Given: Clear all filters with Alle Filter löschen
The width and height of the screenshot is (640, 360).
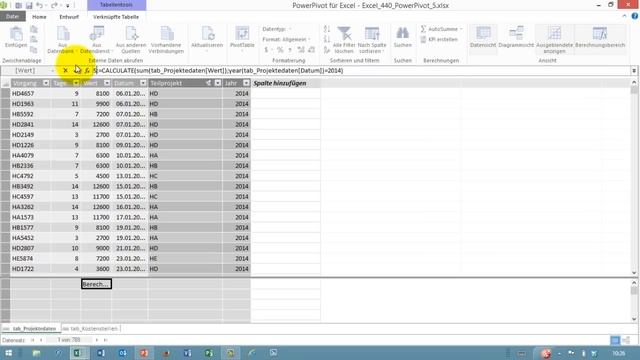Looking at the screenshot, I should coord(344,40).
